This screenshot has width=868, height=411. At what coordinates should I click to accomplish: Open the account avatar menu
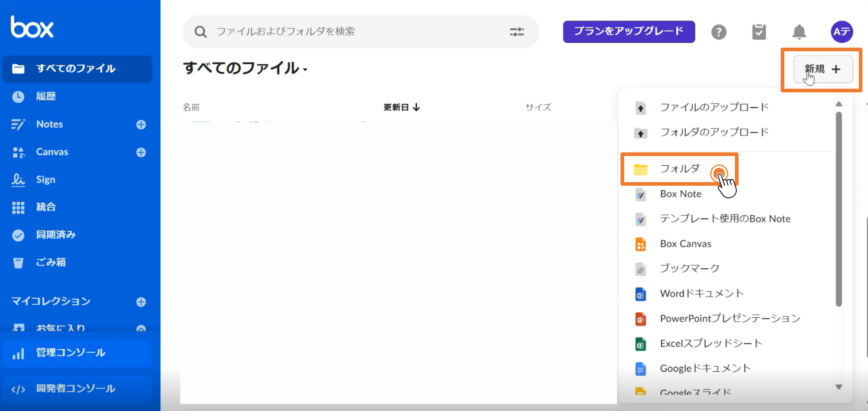(841, 32)
